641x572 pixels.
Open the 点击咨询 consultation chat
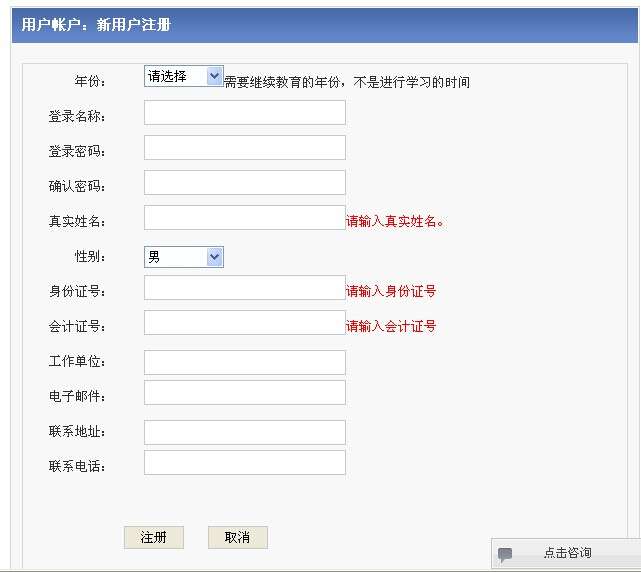coord(567,553)
